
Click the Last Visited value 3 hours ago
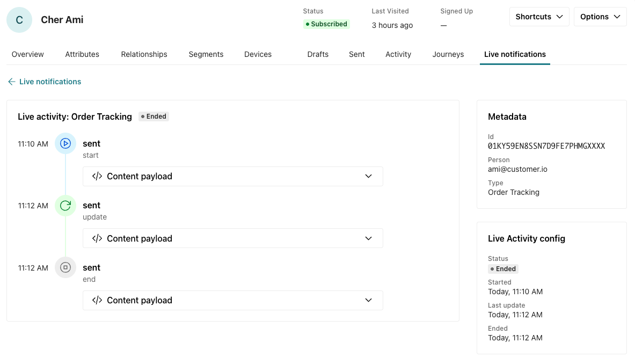pos(392,25)
